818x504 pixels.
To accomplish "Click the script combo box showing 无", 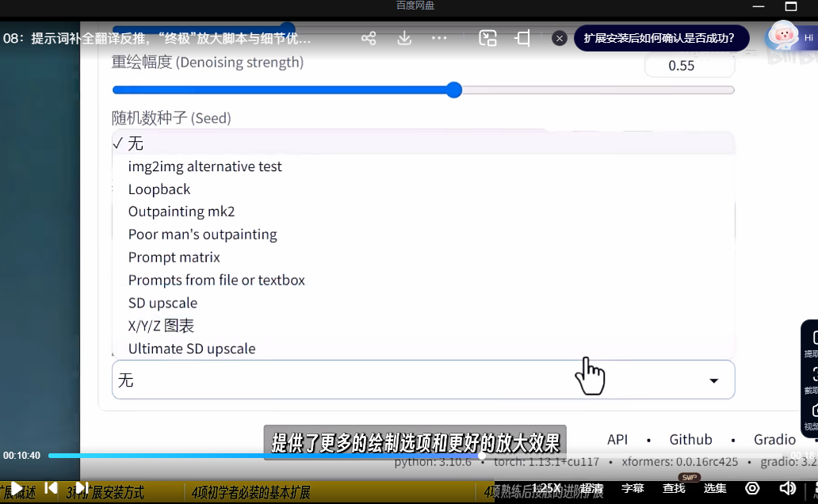I will coord(423,380).
